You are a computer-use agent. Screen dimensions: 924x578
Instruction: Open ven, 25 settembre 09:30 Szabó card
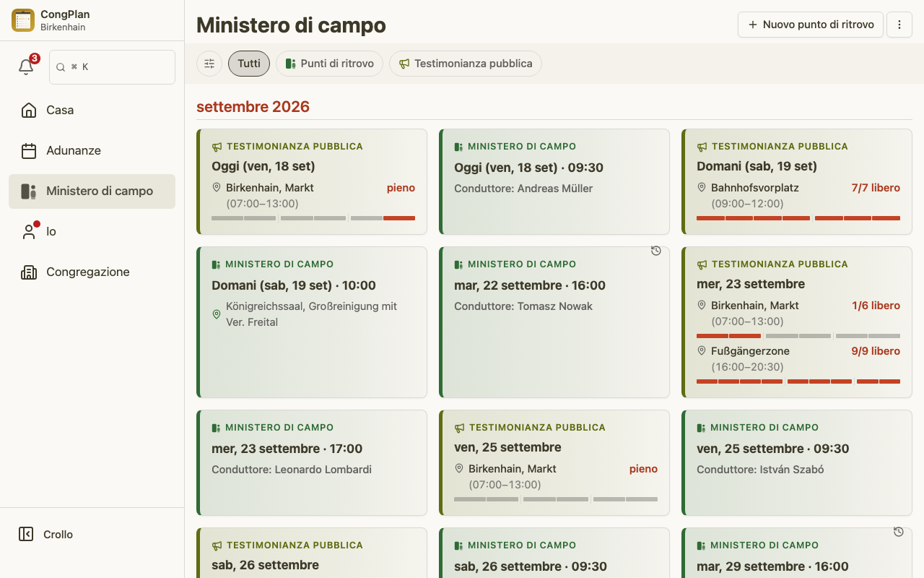[x=797, y=463]
